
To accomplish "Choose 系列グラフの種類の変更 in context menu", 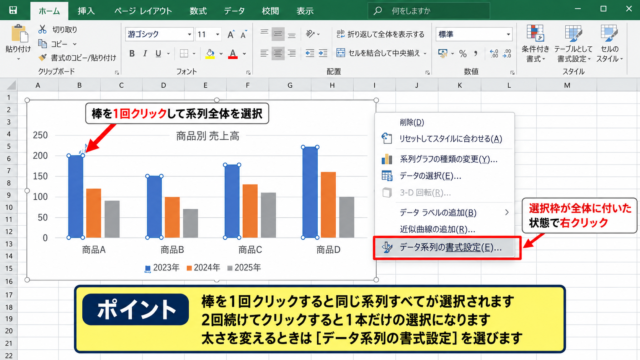I will [444, 159].
